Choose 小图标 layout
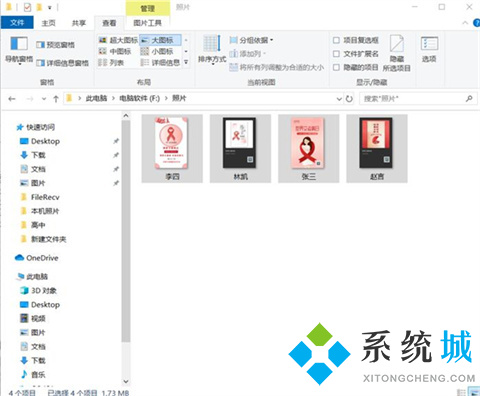The height and width of the screenshot is (396, 480). [157, 51]
